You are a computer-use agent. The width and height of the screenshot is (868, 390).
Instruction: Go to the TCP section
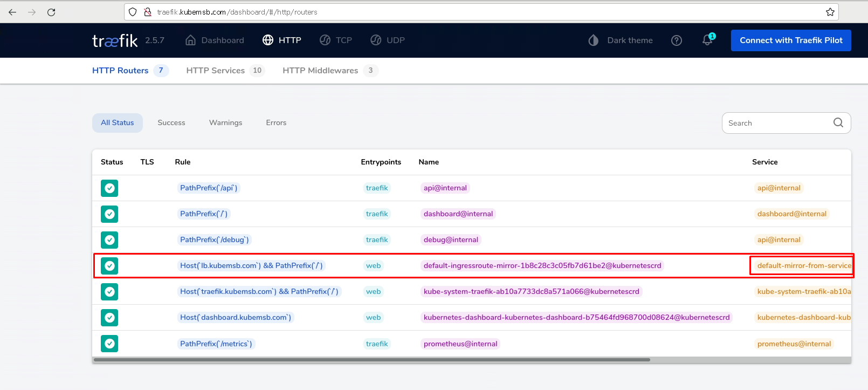pos(336,40)
